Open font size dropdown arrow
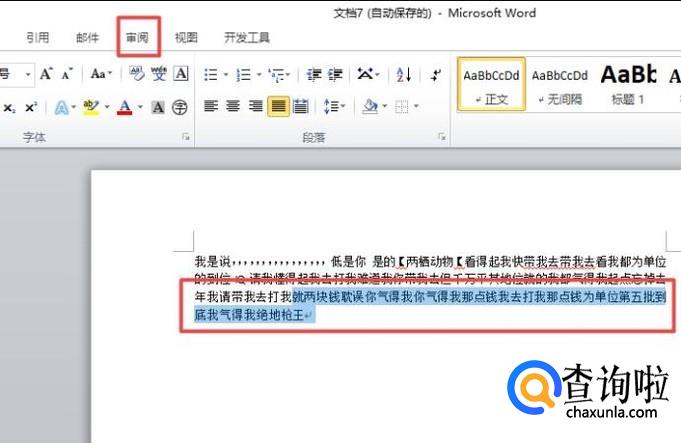Viewport: 681px width, 443px height. [x=28, y=74]
